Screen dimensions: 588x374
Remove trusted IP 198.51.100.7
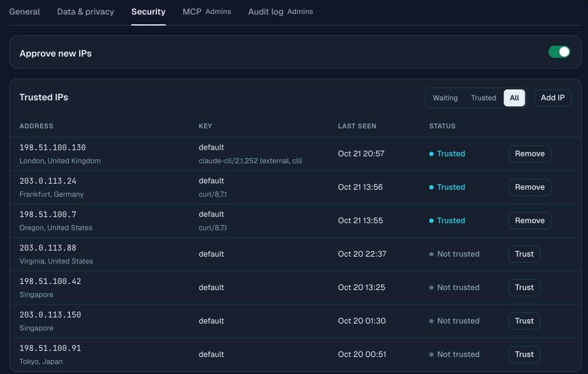[530, 221]
